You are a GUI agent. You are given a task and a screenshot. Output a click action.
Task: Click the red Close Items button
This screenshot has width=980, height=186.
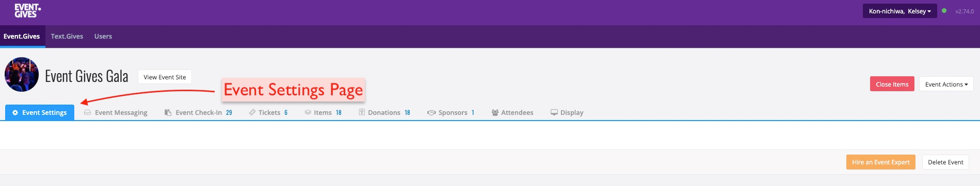point(892,84)
